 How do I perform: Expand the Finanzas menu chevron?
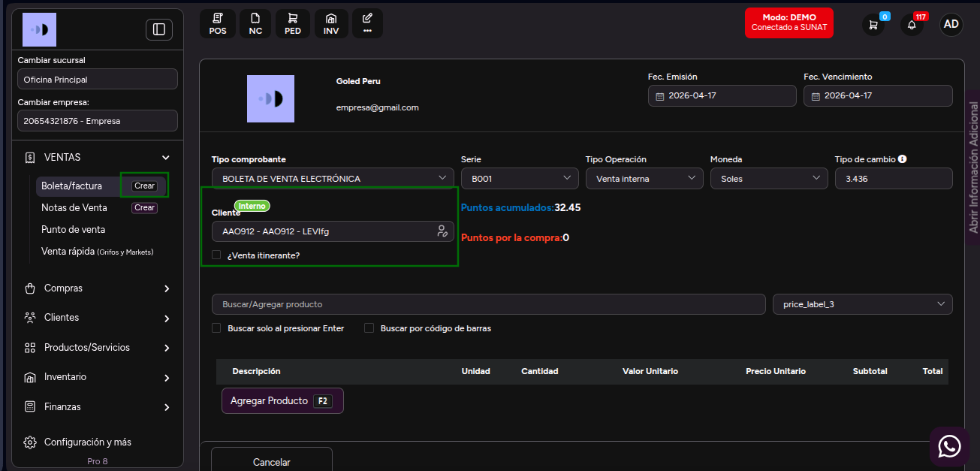[x=167, y=407]
